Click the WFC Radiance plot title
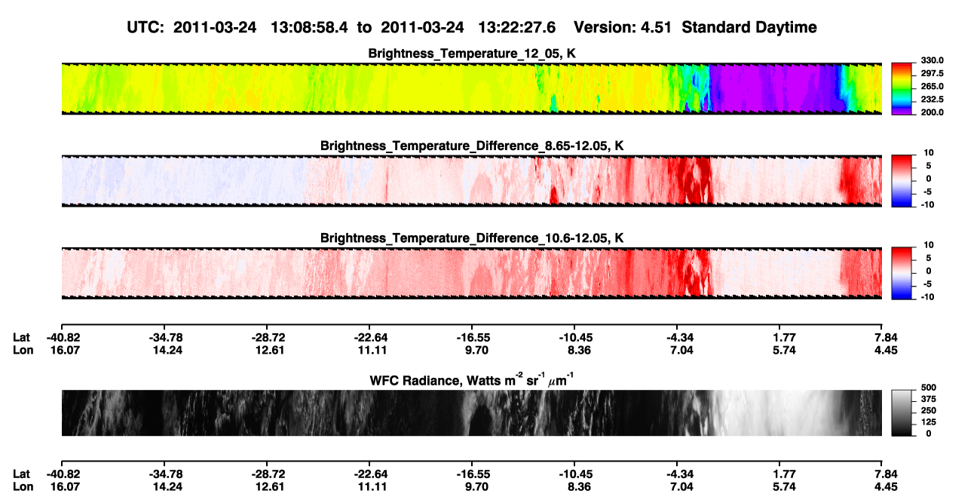Image resolution: width=980 pixels, height=503 pixels. tap(472, 379)
